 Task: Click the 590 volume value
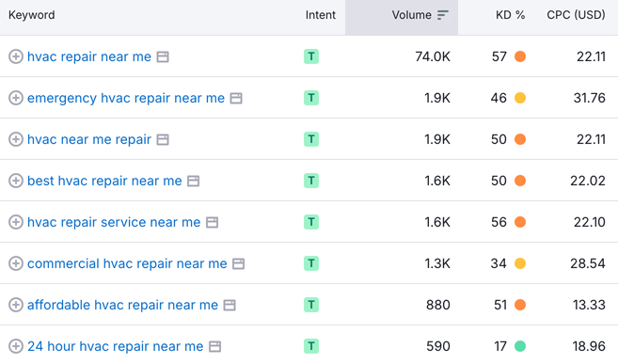[438, 346]
